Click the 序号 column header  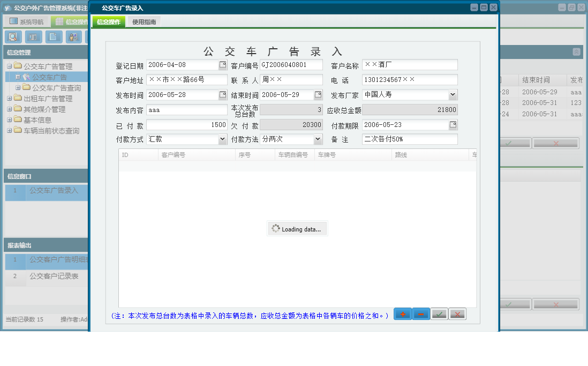coord(254,155)
